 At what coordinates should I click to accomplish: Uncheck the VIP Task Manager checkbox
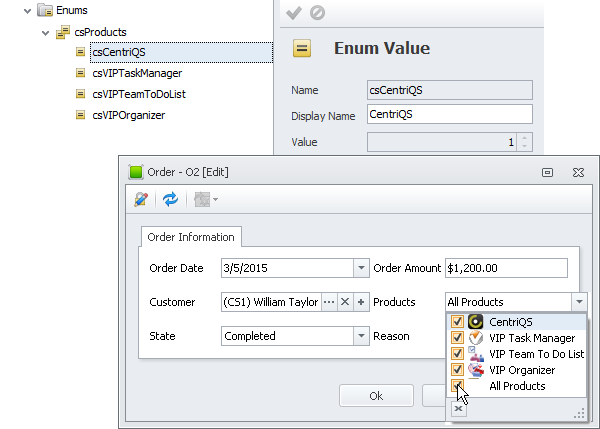(x=458, y=338)
